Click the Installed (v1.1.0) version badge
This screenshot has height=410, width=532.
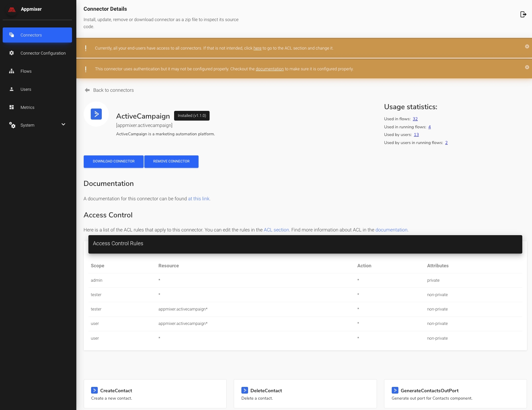tap(192, 116)
